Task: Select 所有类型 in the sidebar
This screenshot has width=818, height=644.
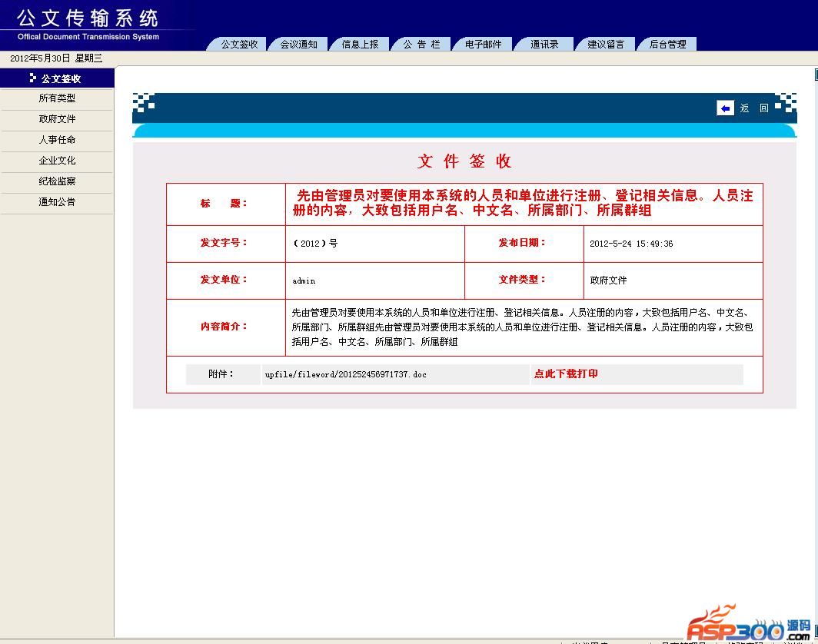Action: click(x=57, y=98)
